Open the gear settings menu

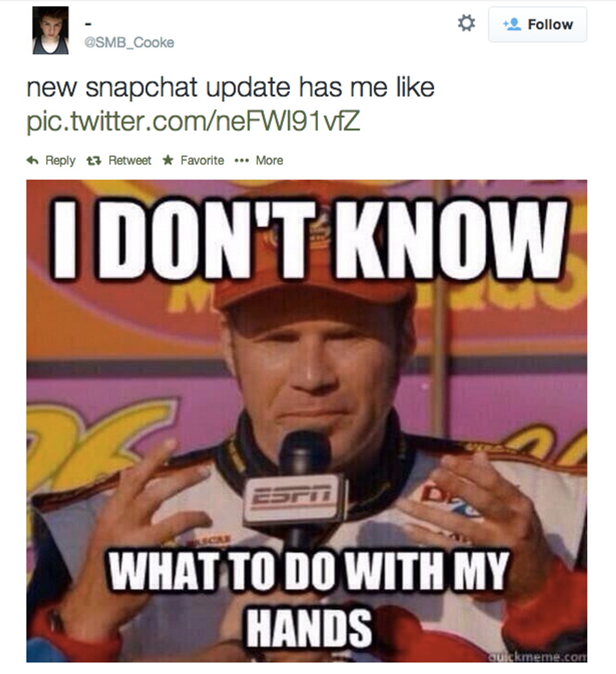[x=466, y=24]
